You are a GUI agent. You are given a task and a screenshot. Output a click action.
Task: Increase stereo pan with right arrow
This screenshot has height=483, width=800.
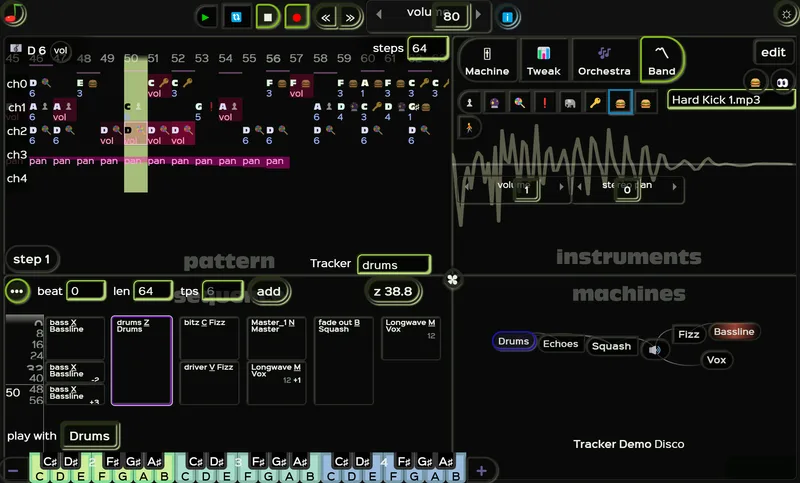point(674,187)
